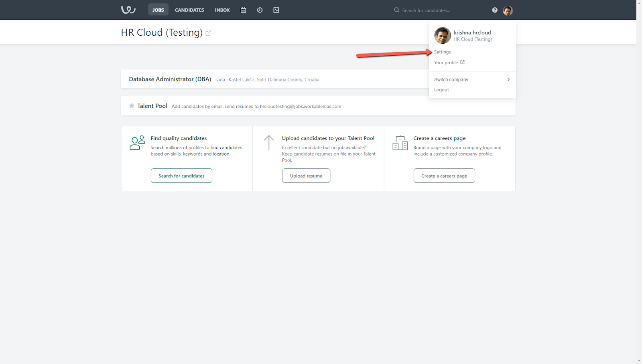Click the Find quality candidates heading
Screen dimensions: 642x364
(x=179, y=138)
